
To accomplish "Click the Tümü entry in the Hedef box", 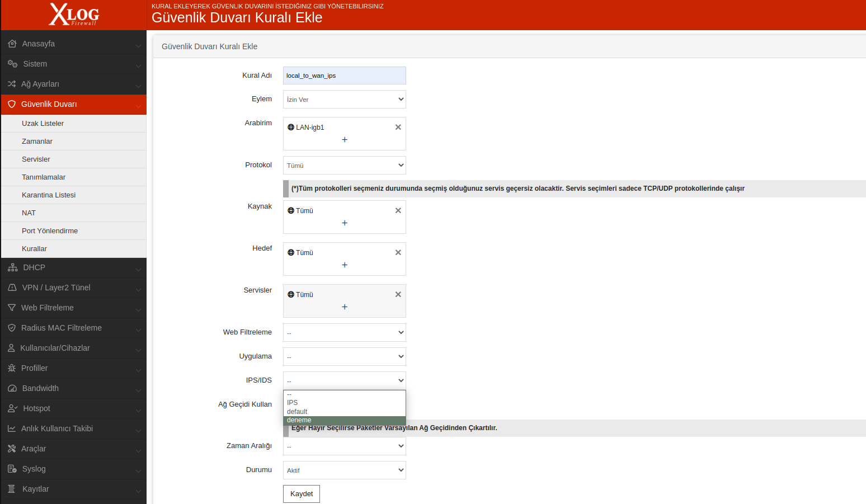I will (300, 253).
